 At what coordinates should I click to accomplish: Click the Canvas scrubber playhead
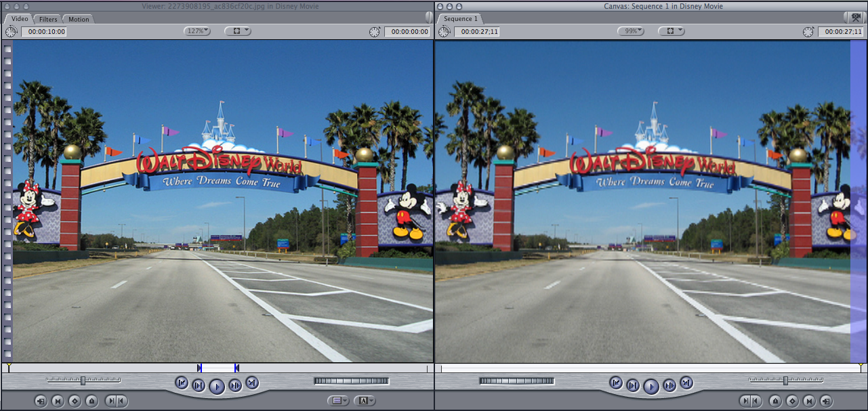(x=861, y=368)
